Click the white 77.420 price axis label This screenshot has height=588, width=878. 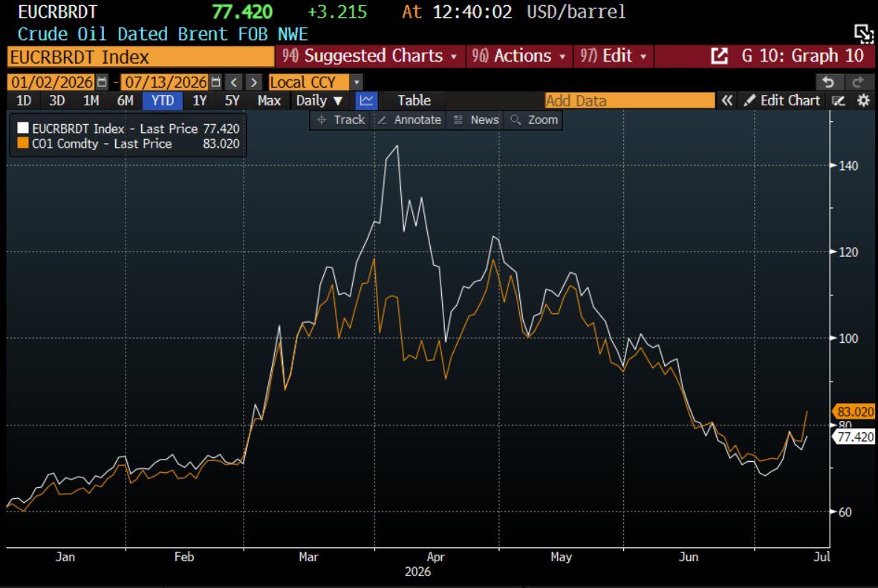click(855, 437)
